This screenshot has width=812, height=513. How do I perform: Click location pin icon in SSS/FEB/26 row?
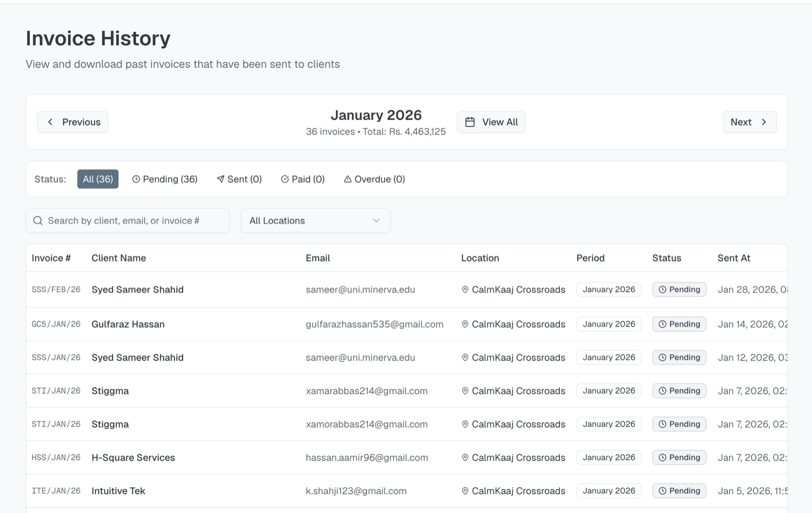465,290
